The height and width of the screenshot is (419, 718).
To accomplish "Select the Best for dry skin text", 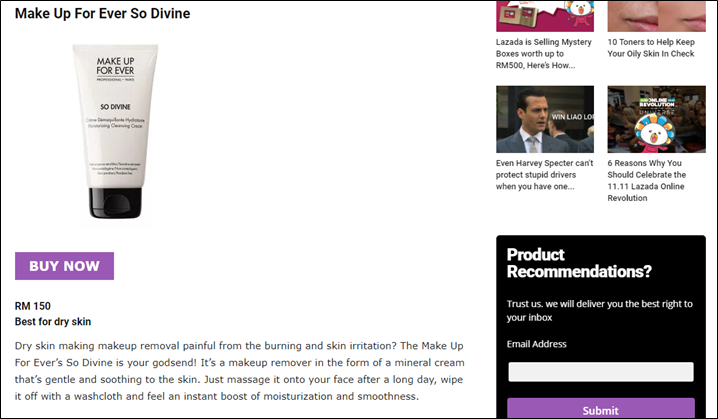I will tap(53, 321).
